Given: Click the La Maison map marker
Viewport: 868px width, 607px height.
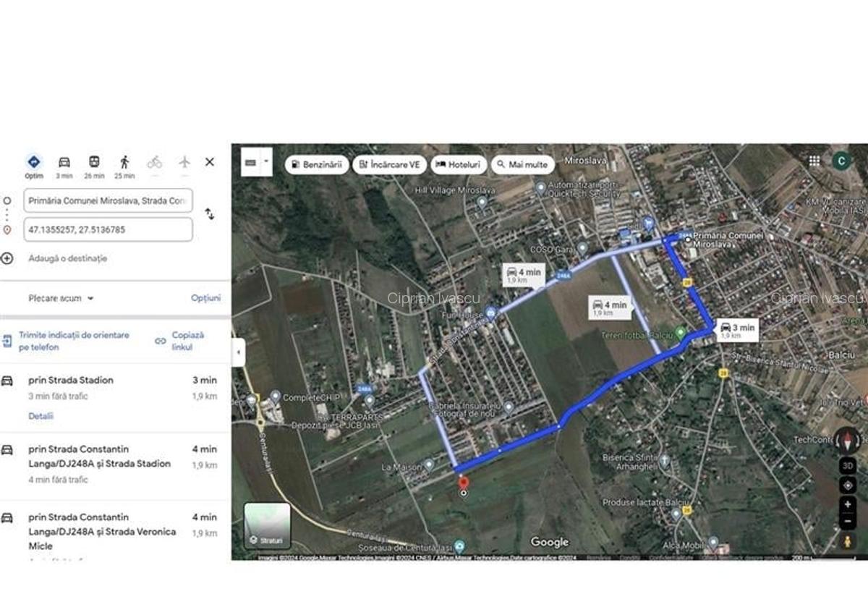Looking at the screenshot, I should (429, 464).
